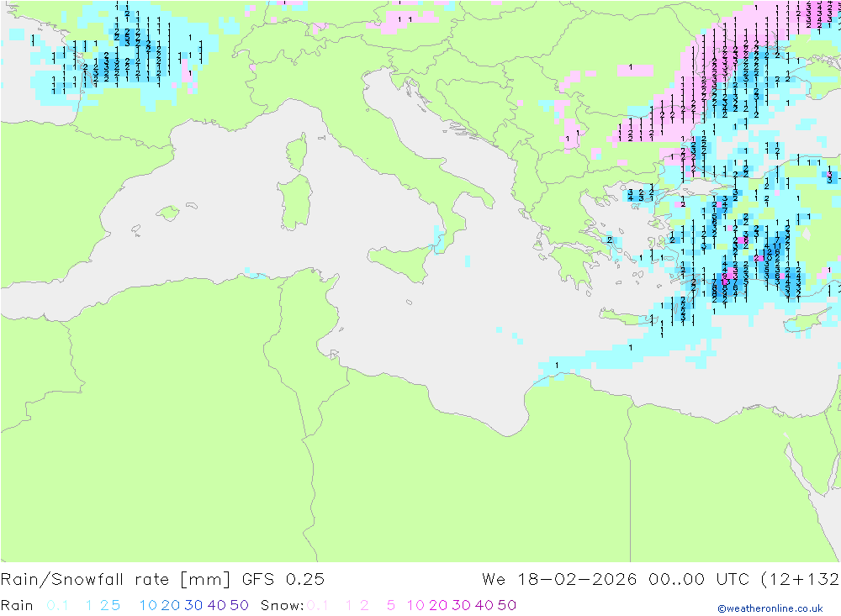Click the 'Rain' legend label

coord(17,605)
